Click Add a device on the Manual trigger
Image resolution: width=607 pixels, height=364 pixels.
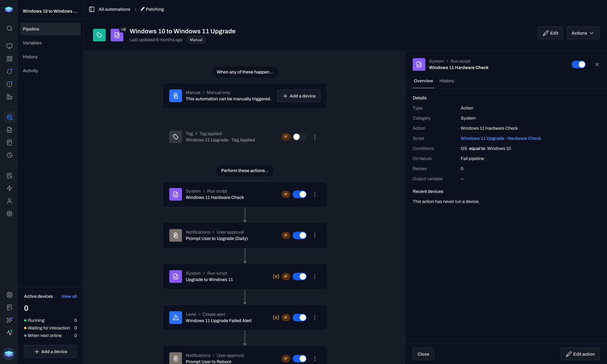click(299, 96)
